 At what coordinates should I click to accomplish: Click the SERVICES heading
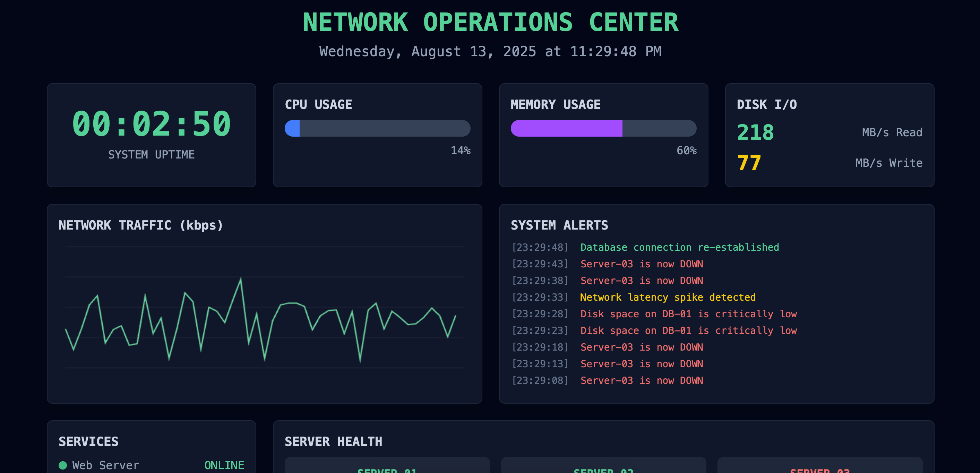[x=88, y=441]
